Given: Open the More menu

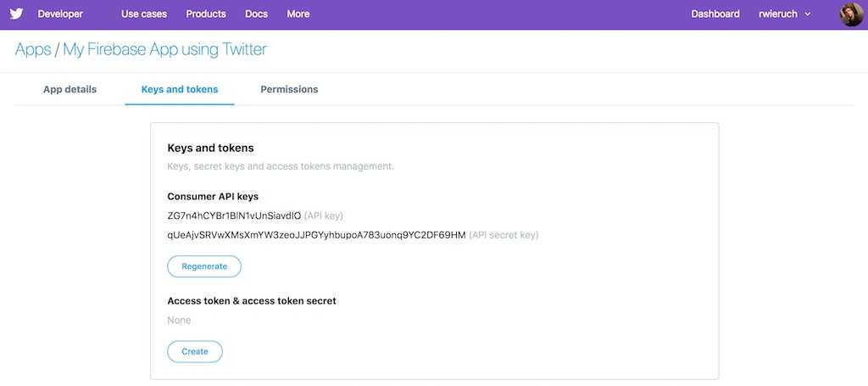Looking at the screenshot, I should point(298,14).
